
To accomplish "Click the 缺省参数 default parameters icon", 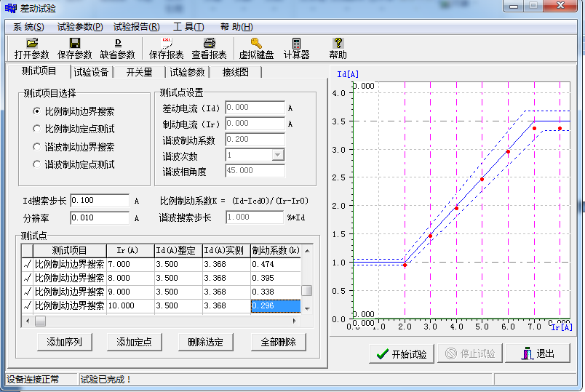I will coord(118,44).
